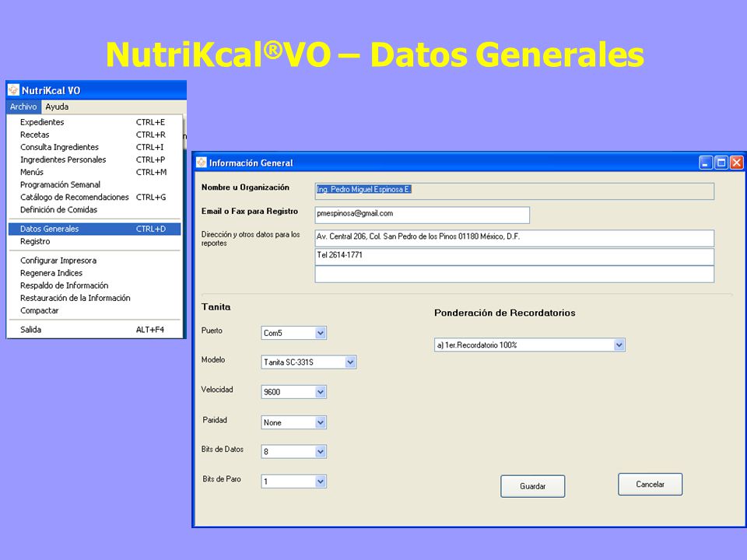Expand the Bits de Datos dropdown
747x560 pixels.
320,451
